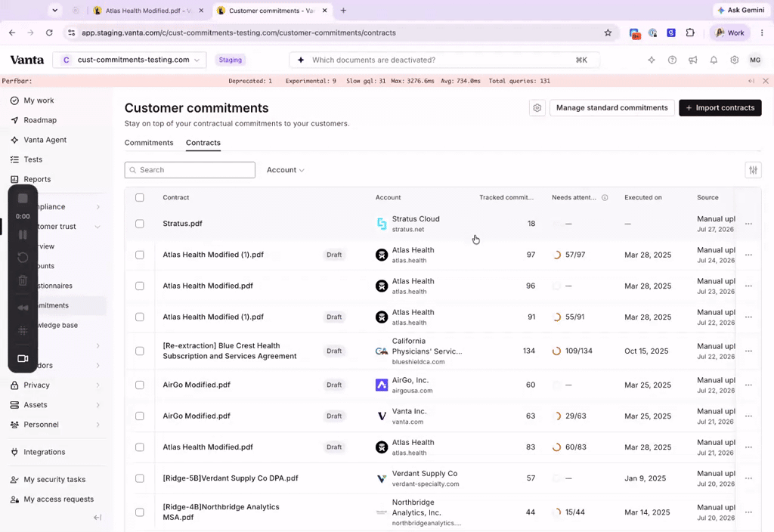Screen dimensions: 774x532
Task: Check the Vanta Inc. AirGo Modified.pdf checkbox
Action: point(140,416)
